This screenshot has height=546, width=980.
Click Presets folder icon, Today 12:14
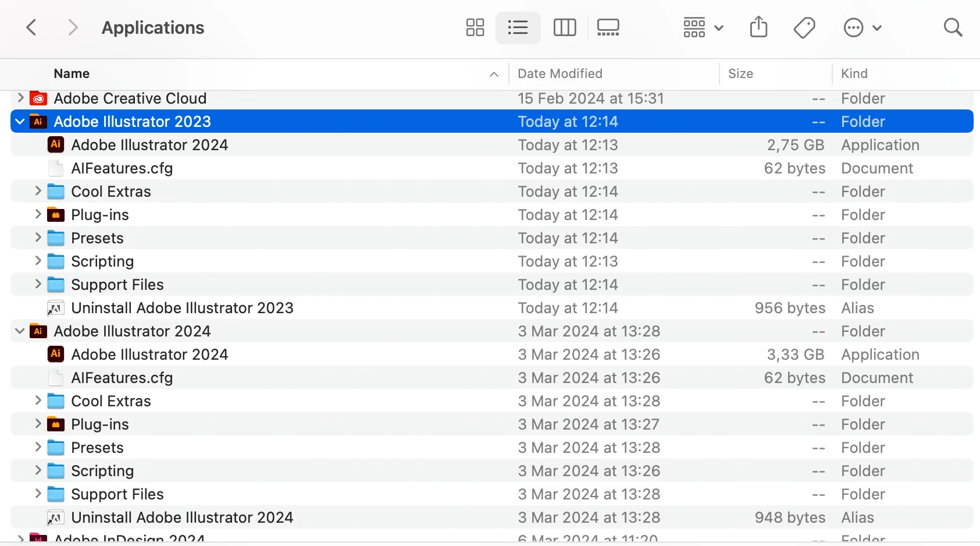(x=56, y=238)
